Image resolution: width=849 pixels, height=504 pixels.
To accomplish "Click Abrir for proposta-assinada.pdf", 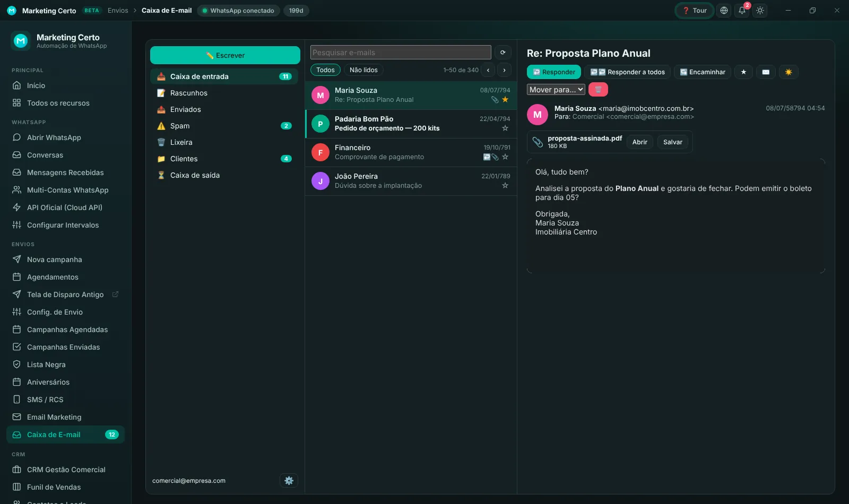I will [x=640, y=142].
